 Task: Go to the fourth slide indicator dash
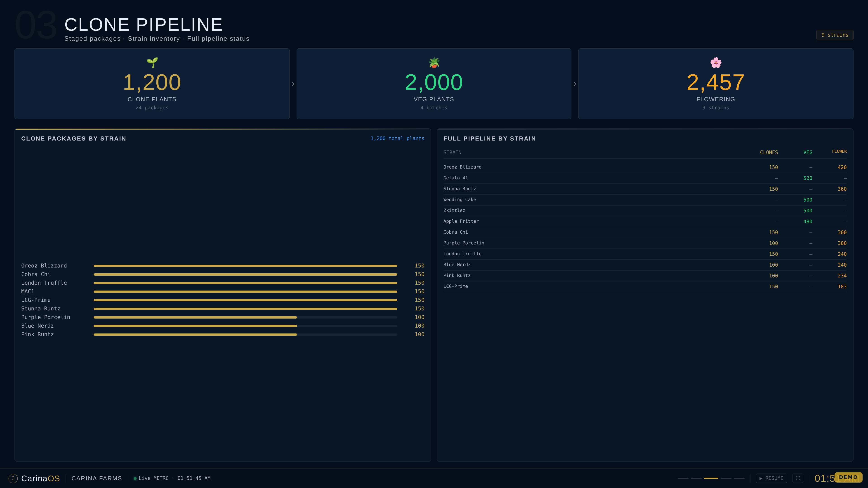(726, 478)
